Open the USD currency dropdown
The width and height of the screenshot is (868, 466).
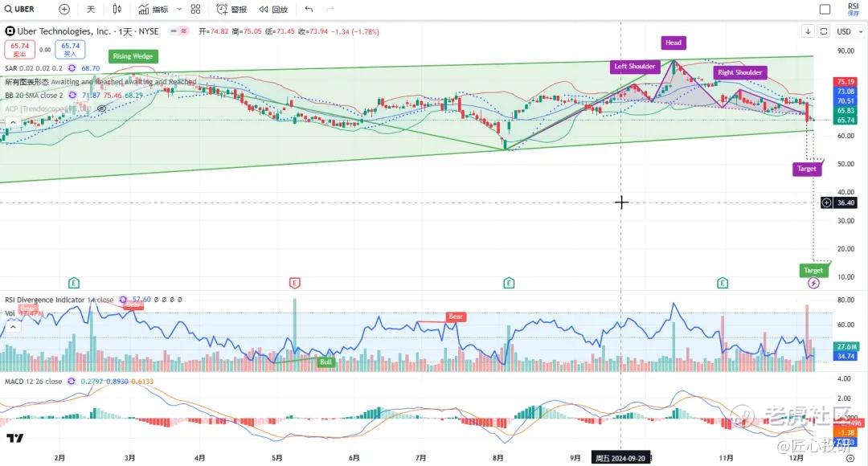point(850,31)
